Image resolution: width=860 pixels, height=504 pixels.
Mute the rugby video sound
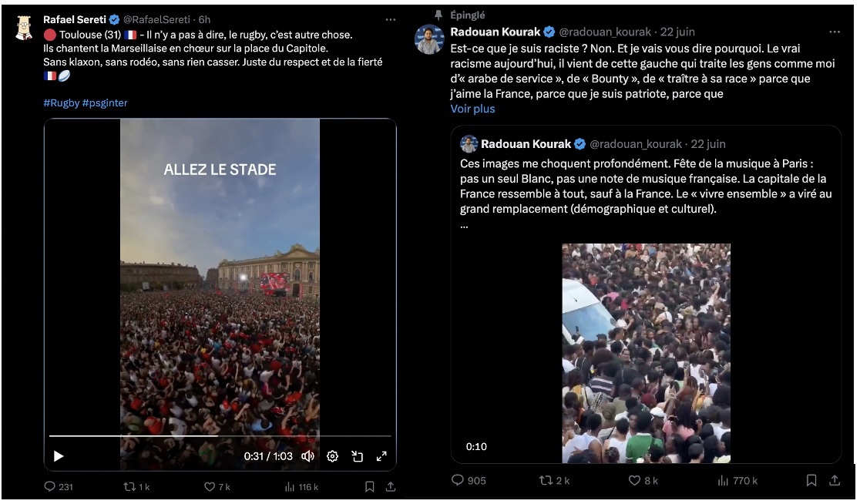[x=307, y=456]
